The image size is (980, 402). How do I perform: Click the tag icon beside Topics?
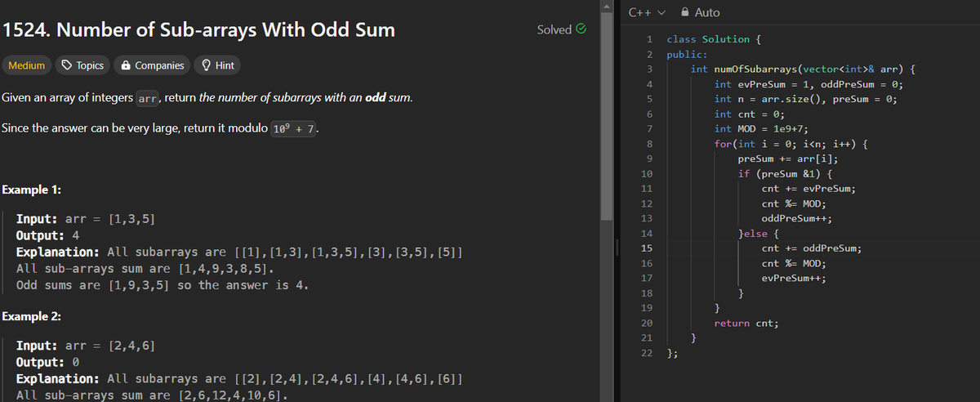tap(68, 65)
